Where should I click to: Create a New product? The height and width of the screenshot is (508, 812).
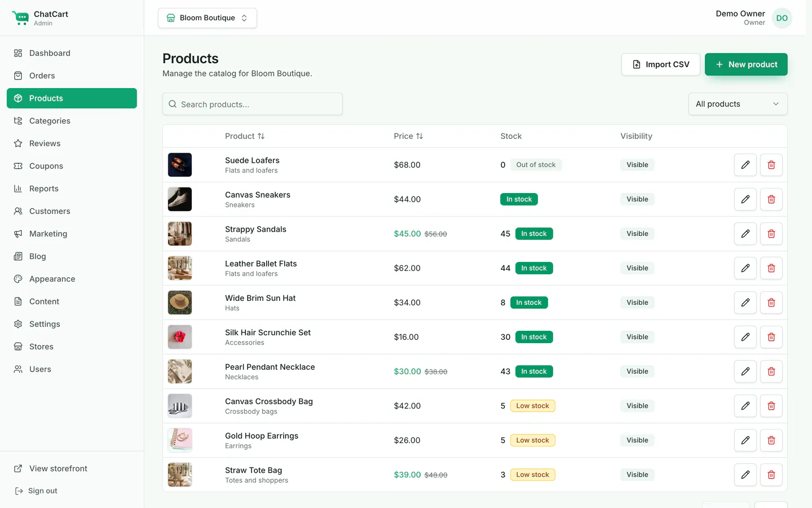tap(746, 64)
